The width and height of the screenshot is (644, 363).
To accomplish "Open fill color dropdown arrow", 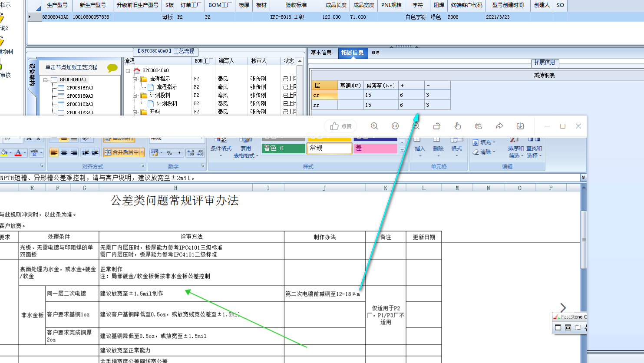I will pyautogui.click(x=10, y=152).
